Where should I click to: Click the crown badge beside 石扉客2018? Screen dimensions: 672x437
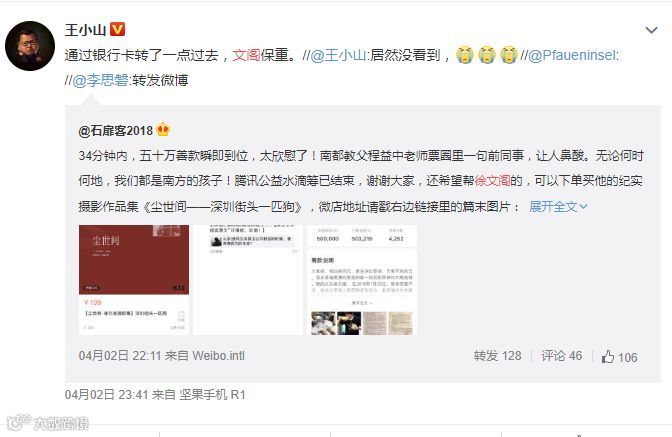pos(163,129)
